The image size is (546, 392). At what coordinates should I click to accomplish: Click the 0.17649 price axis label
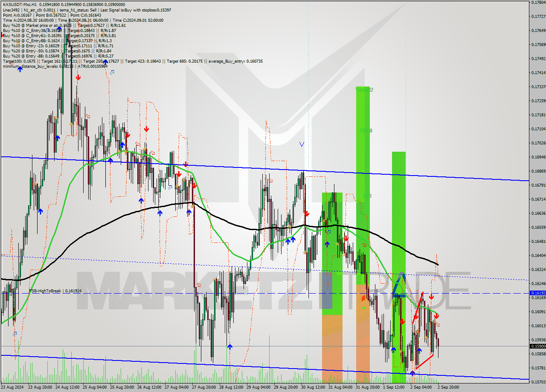click(x=538, y=31)
